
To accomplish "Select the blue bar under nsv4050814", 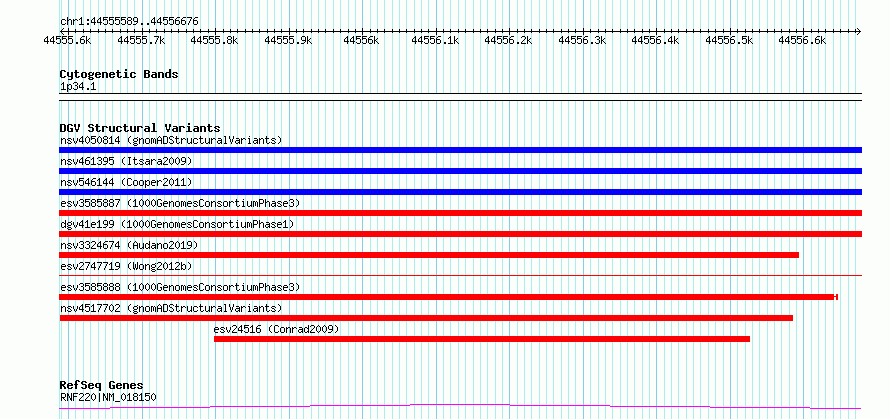I will coord(460,150).
